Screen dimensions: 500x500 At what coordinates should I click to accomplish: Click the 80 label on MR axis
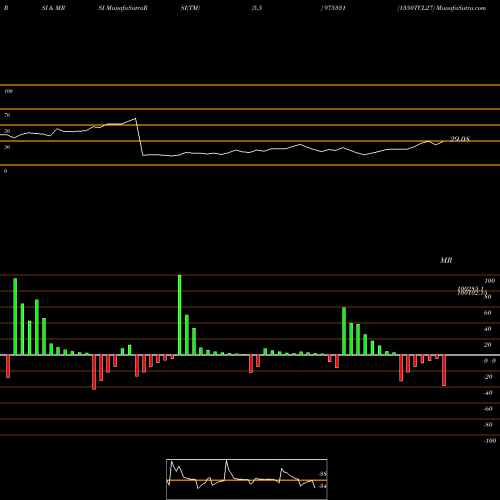tap(488, 297)
